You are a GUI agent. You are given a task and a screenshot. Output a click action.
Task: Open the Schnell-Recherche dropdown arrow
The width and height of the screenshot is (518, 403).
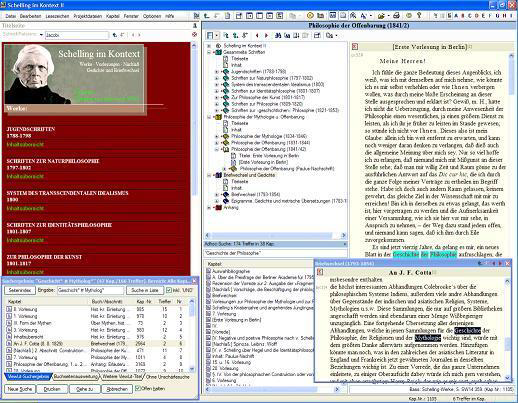click(41, 35)
